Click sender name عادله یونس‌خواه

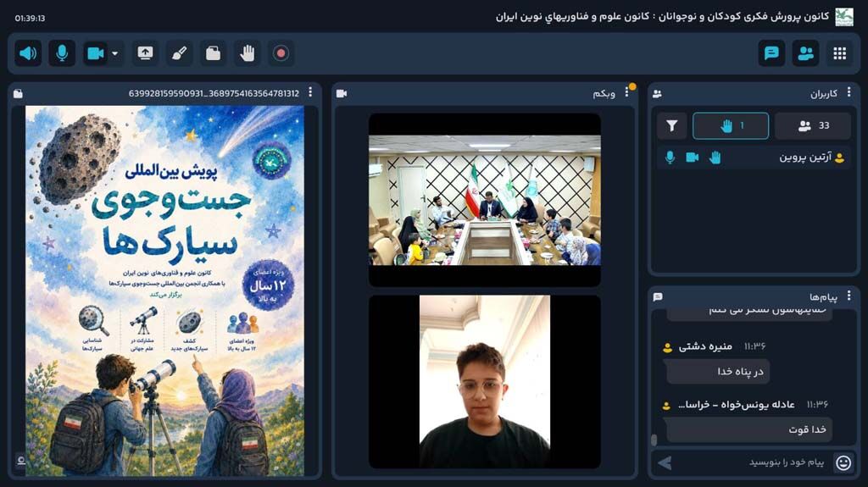pos(737,405)
